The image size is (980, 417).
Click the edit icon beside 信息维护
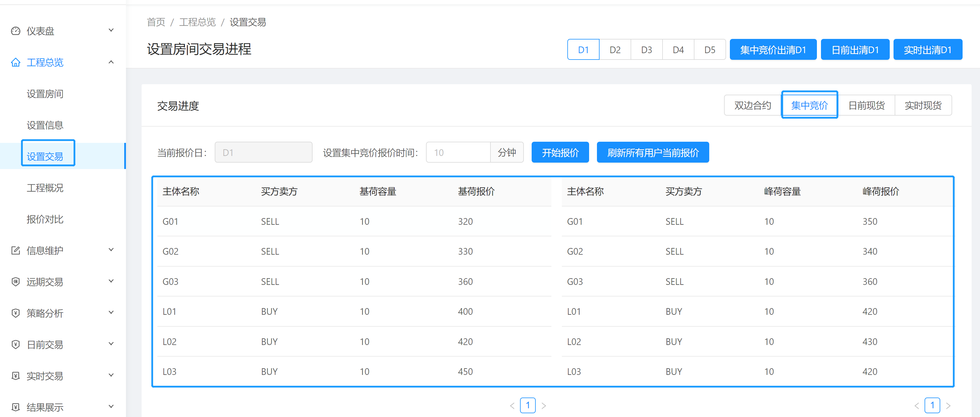(x=16, y=250)
